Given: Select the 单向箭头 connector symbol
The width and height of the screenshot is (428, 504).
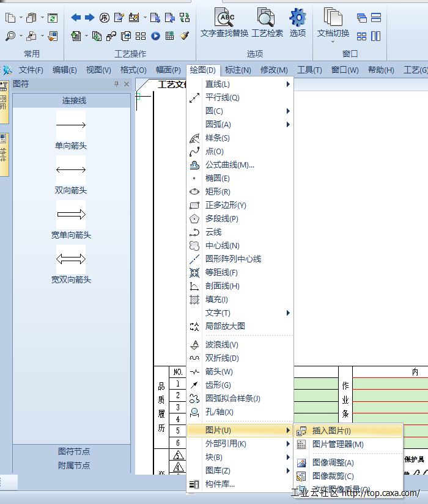Looking at the screenshot, I should coord(71,130).
